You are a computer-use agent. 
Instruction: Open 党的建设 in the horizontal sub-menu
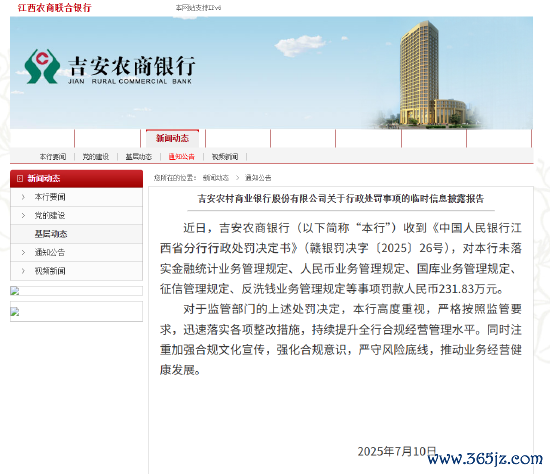click(x=96, y=157)
